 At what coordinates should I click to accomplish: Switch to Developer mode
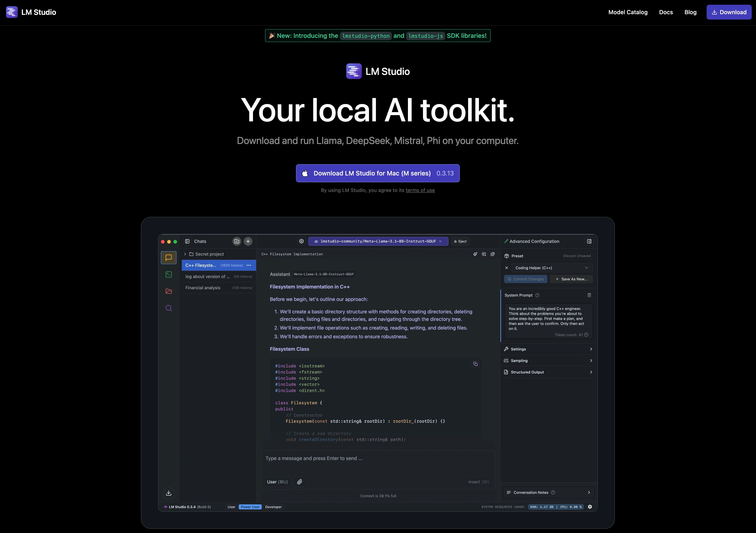point(273,507)
